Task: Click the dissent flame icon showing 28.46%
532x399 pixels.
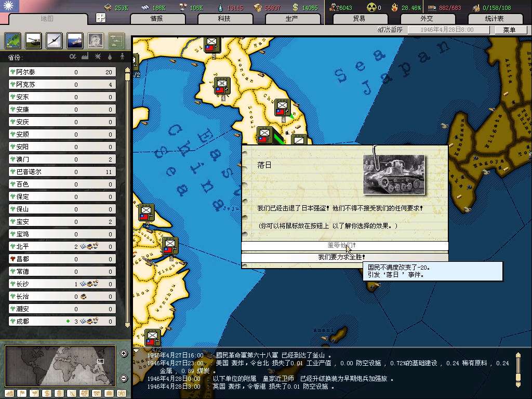Action: click(395, 7)
